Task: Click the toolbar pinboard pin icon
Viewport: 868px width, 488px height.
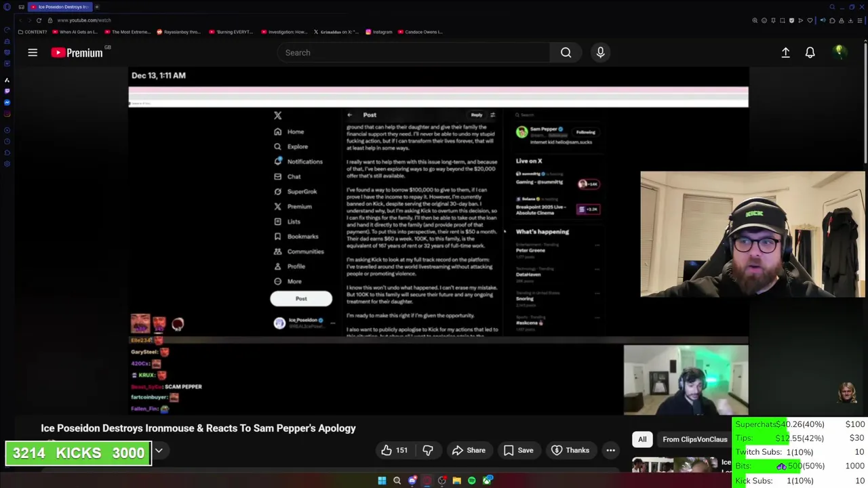Action: (x=773, y=20)
